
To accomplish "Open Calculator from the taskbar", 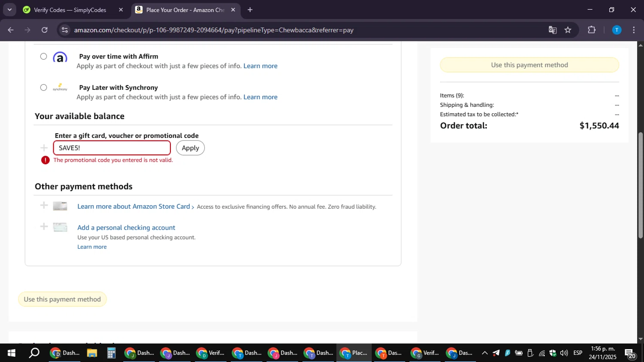I will (111, 353).
